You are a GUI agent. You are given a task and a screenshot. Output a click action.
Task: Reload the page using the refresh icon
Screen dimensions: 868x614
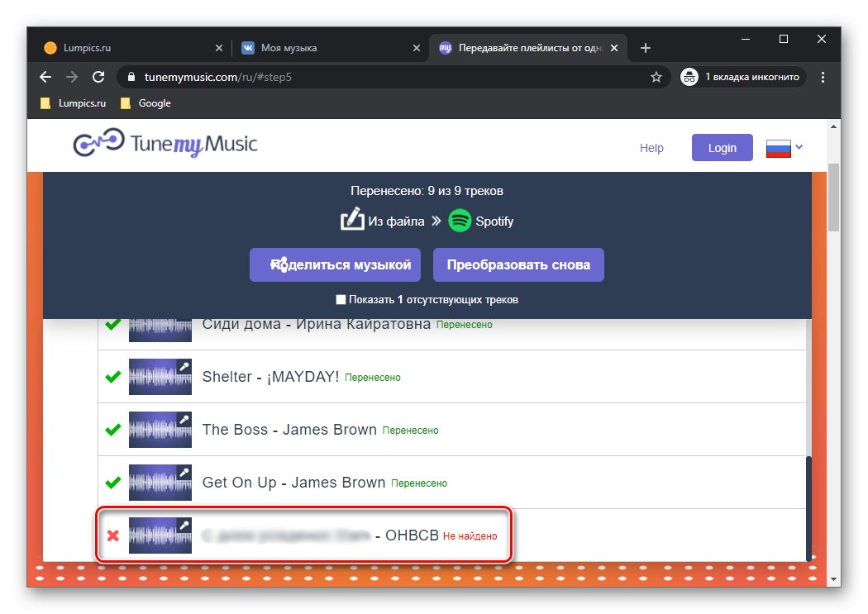(x=98, y=76)
